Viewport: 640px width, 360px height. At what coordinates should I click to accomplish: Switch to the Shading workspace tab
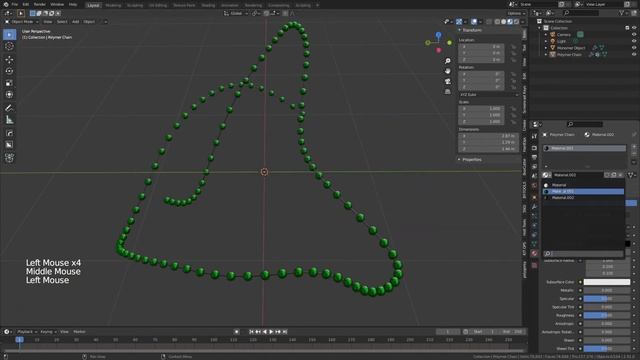click(208, 5)
